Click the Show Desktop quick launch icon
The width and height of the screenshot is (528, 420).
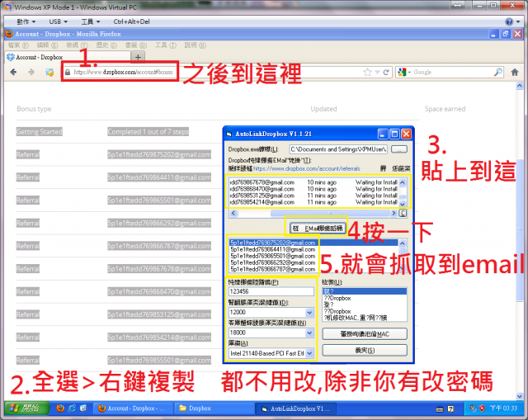coord(83,408)
